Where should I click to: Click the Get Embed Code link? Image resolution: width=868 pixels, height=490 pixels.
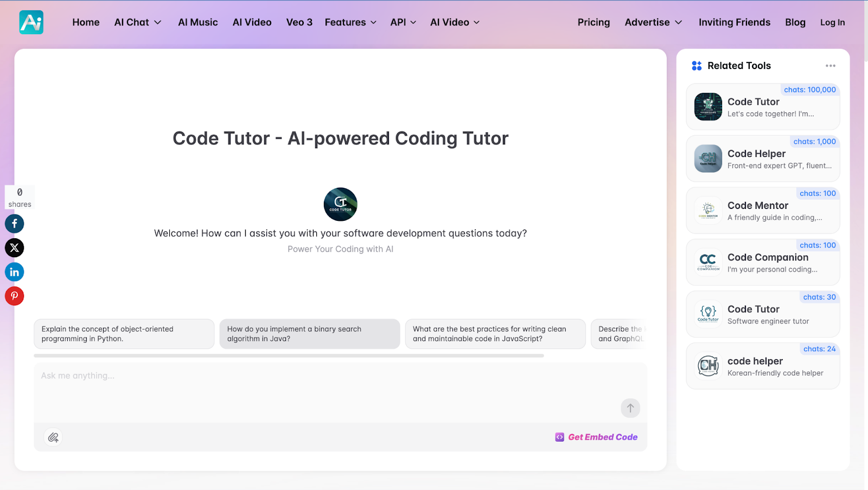click(603, 437)
